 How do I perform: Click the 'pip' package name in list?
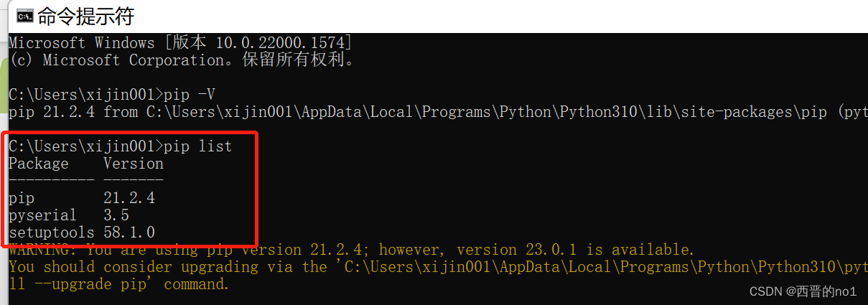tap(22, 198)
